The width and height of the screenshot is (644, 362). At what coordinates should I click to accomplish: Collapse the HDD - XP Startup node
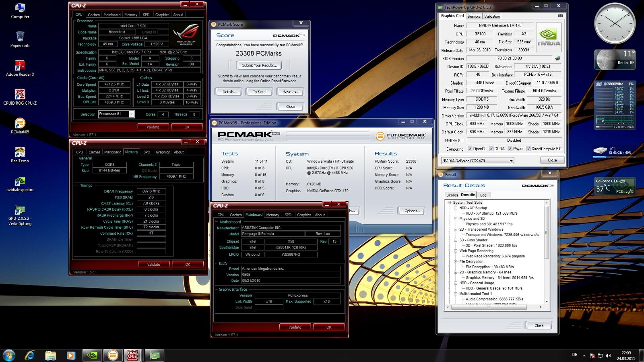(456, 208)
